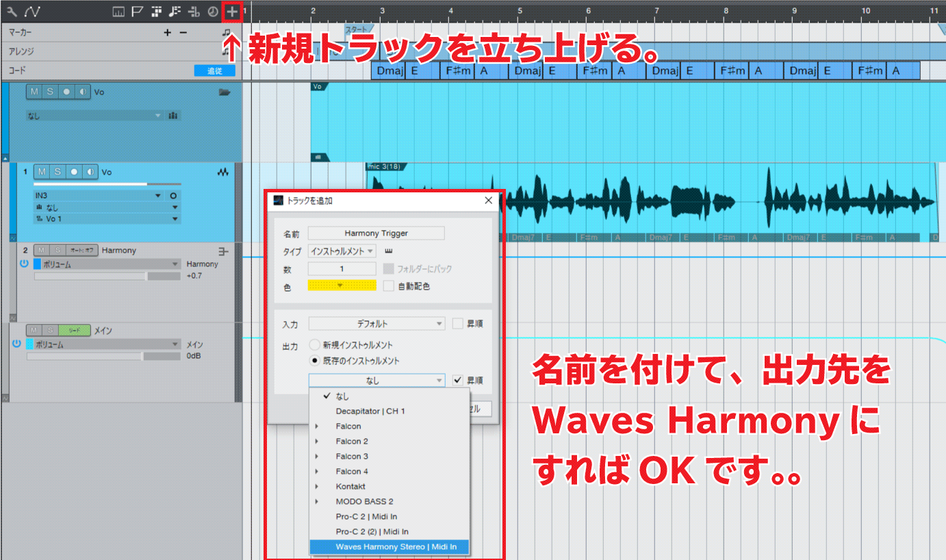Open the 入力 デフォルト dropdown
This screenshot has height=560, width=946.
click(x=376, y=323)
